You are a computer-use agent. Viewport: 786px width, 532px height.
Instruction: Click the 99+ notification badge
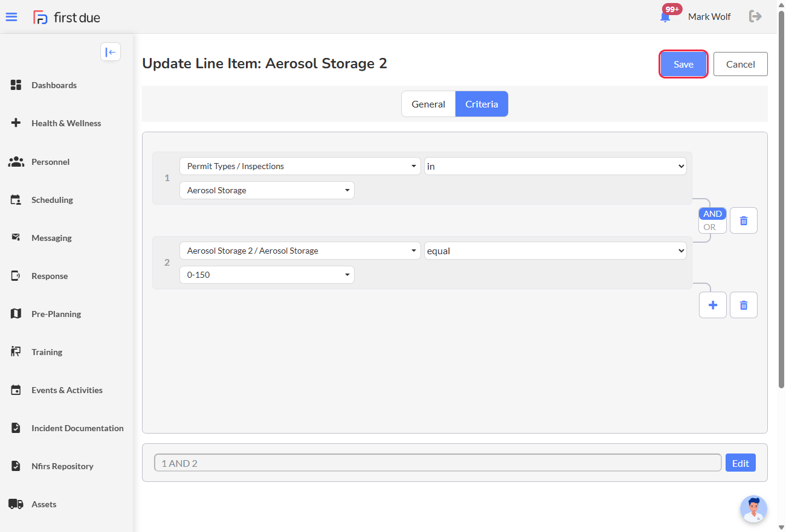click(x=672, y=10)
